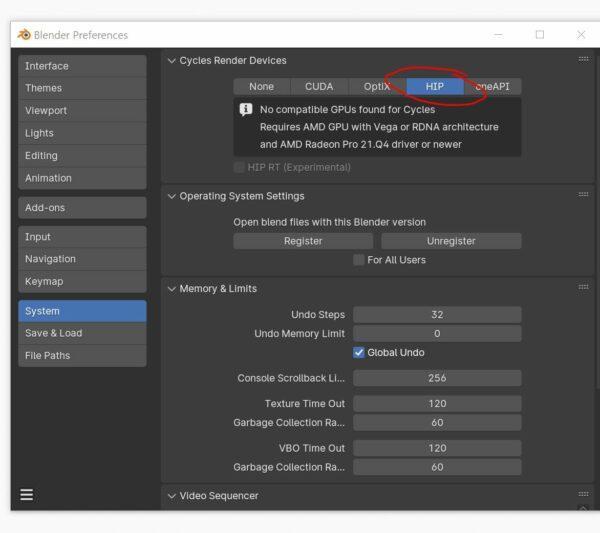This screenshot has height=533, width=600.
Task: Open the Lights preferences tab
Action: coord(82,133)
